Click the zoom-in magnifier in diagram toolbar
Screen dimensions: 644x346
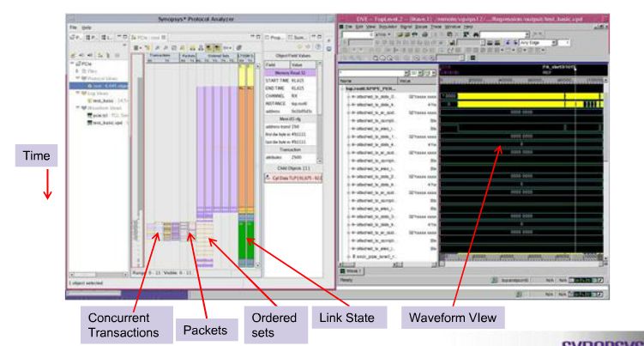[x=157, y=48]
